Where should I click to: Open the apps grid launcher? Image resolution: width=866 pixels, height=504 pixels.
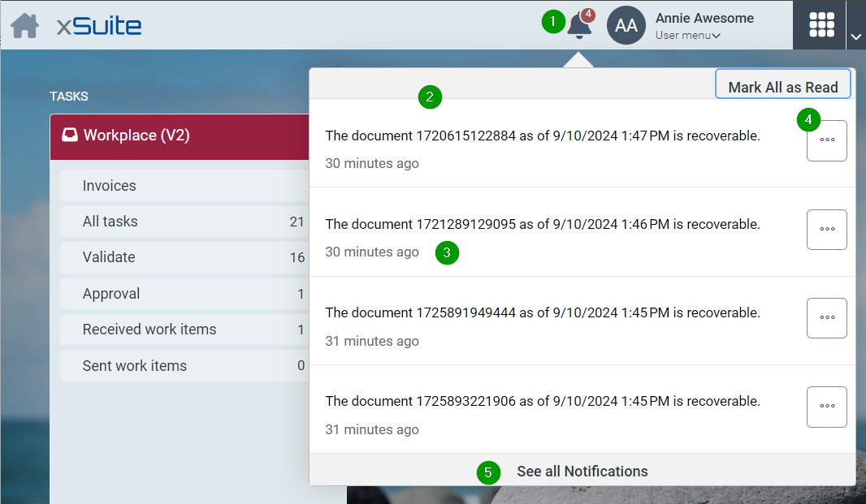(x=821, y=25)
